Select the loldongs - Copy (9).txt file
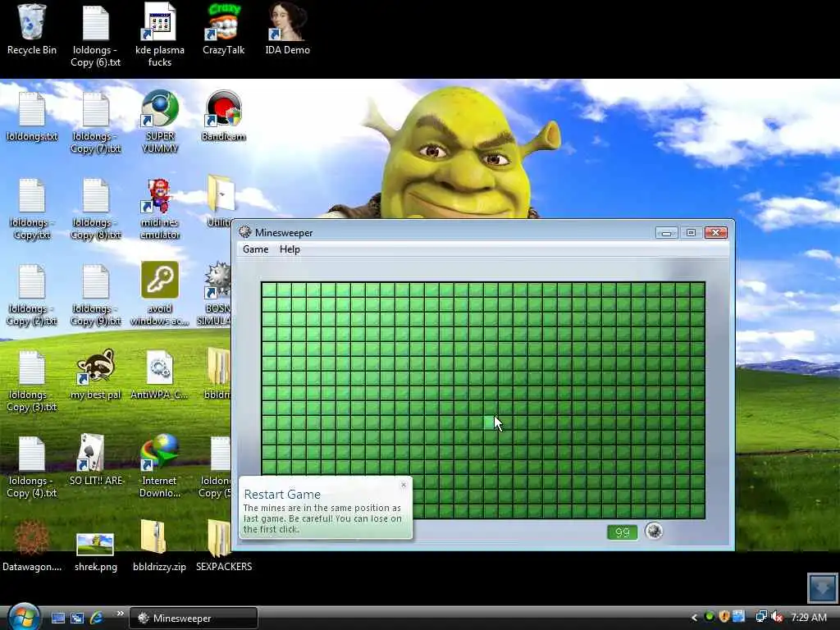The height and width of the screenshot is (630, 840). (x=95, y=295)
